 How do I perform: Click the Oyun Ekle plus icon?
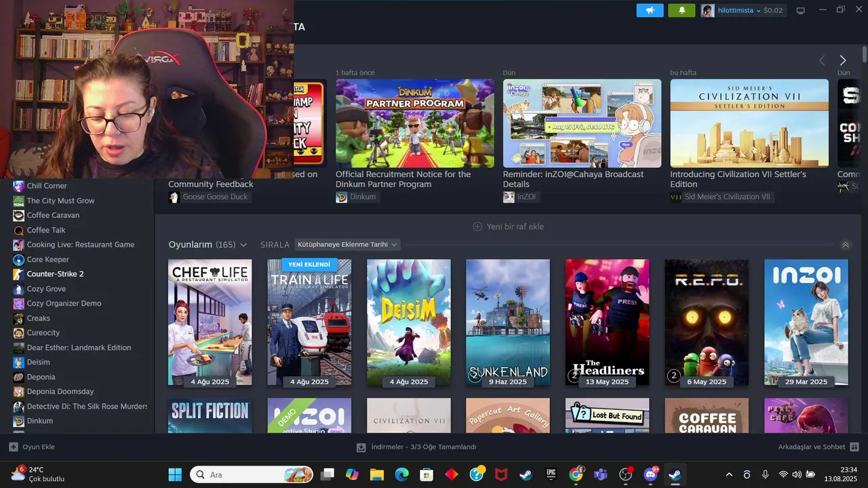(x=13, y=447)
